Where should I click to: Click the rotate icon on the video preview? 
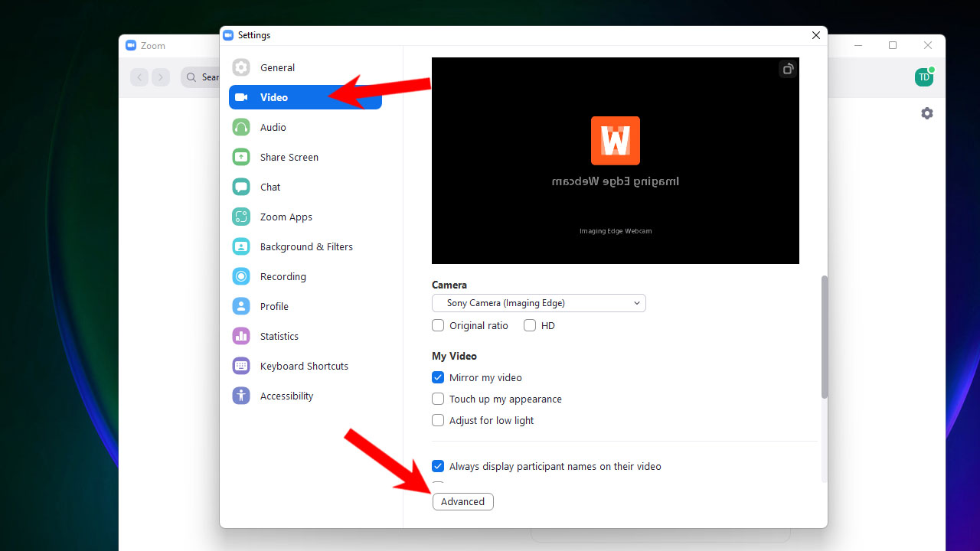[787, 68]
